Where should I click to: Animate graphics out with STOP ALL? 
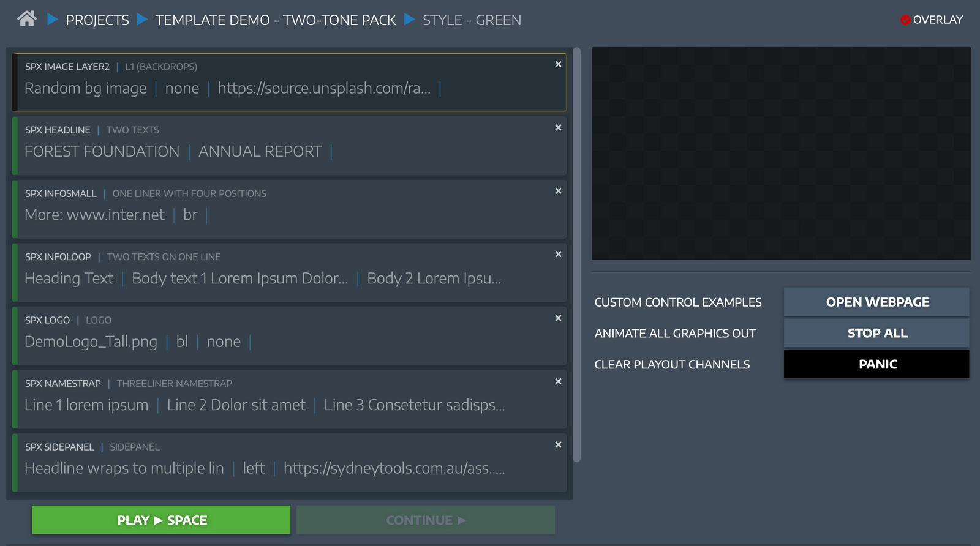click(876, 334)
